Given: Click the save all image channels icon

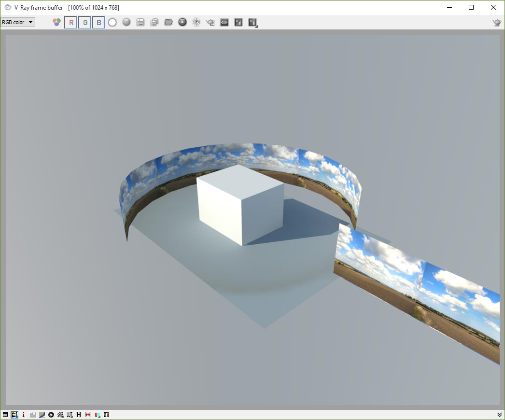Looking at the screenshot, I should pyautogui.click(x=154, y=22).
